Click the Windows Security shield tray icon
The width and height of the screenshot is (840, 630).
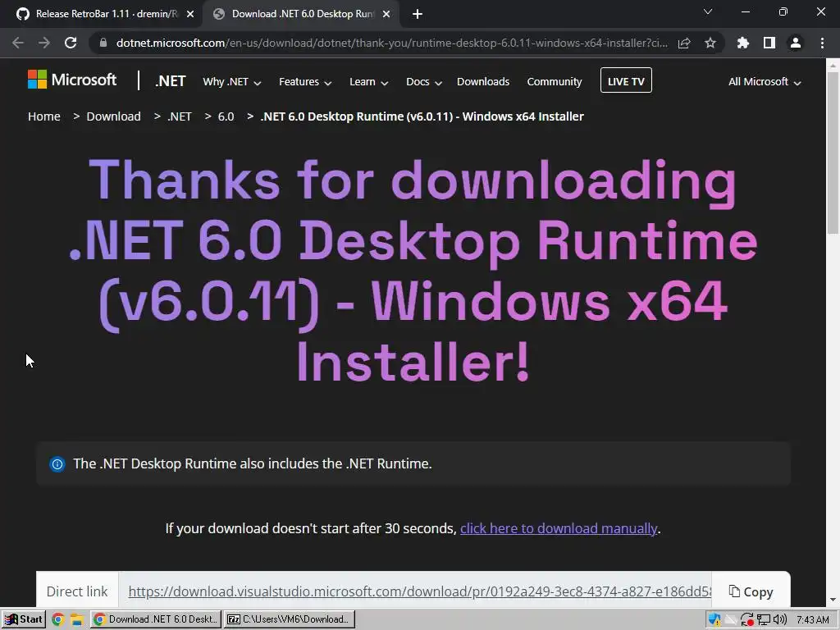714,620
